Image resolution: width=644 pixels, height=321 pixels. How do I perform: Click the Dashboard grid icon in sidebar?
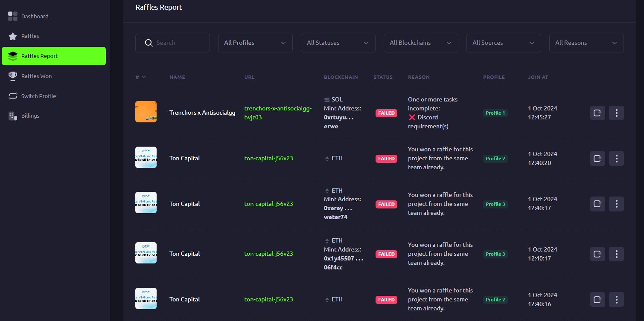pyautogui.click(x=13, y=16)
